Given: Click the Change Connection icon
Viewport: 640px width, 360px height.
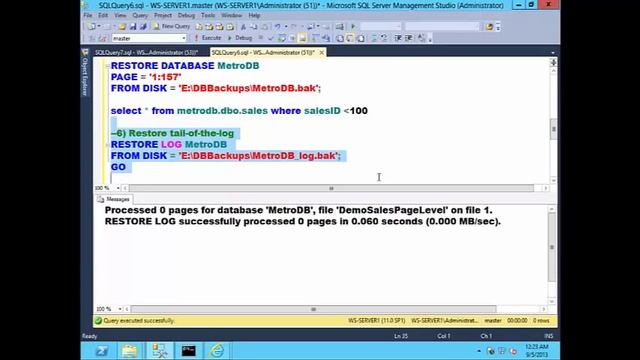Looking at the screenshot, I should 103,38.
